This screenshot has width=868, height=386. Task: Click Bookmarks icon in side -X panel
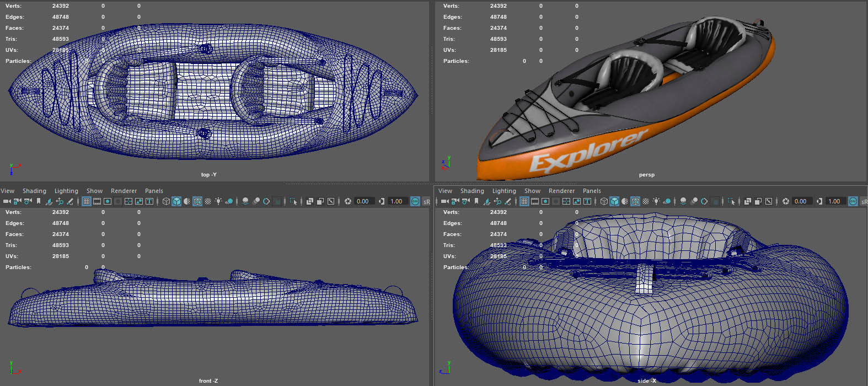(x=476, y=201)
